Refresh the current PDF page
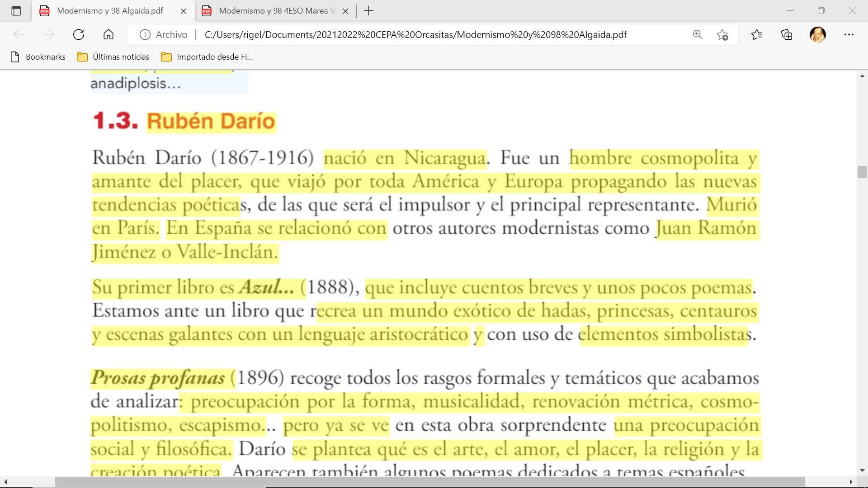 (x=79, y=35)
